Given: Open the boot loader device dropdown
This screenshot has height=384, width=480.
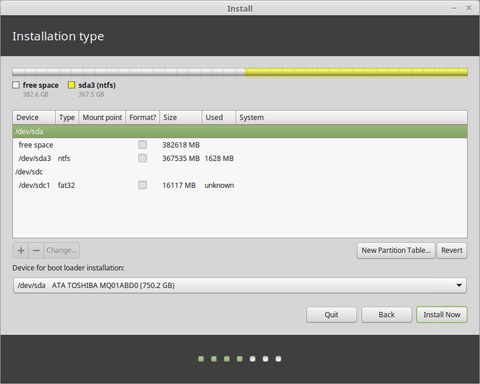Looking at the screenshot, I should [240, 285].
